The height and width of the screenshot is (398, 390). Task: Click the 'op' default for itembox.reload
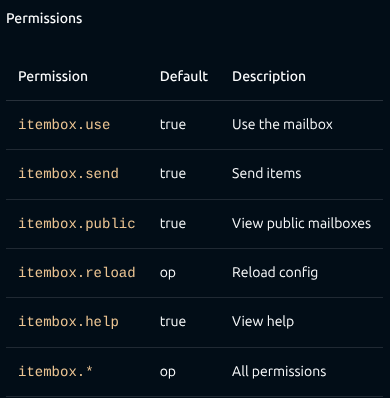168,273
